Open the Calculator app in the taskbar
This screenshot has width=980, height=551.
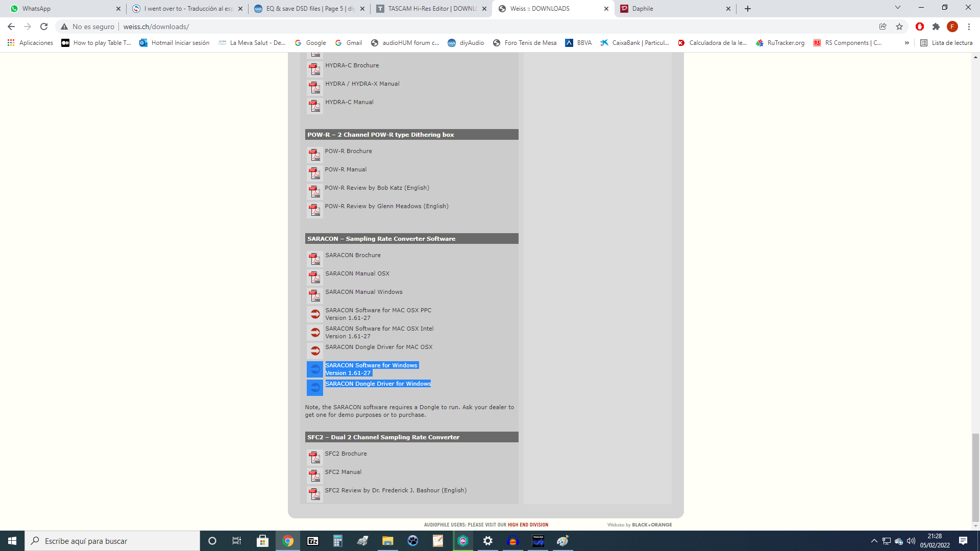(x=338, y=541)
